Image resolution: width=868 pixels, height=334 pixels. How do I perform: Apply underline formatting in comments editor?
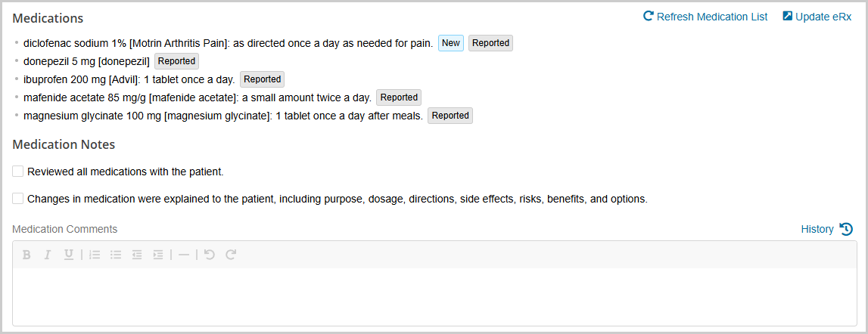click(x=68, y=255)
